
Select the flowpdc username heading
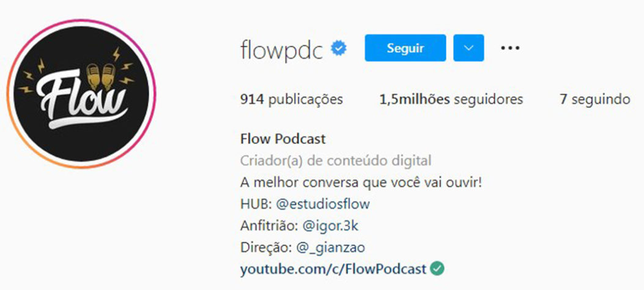coord(282,50)
